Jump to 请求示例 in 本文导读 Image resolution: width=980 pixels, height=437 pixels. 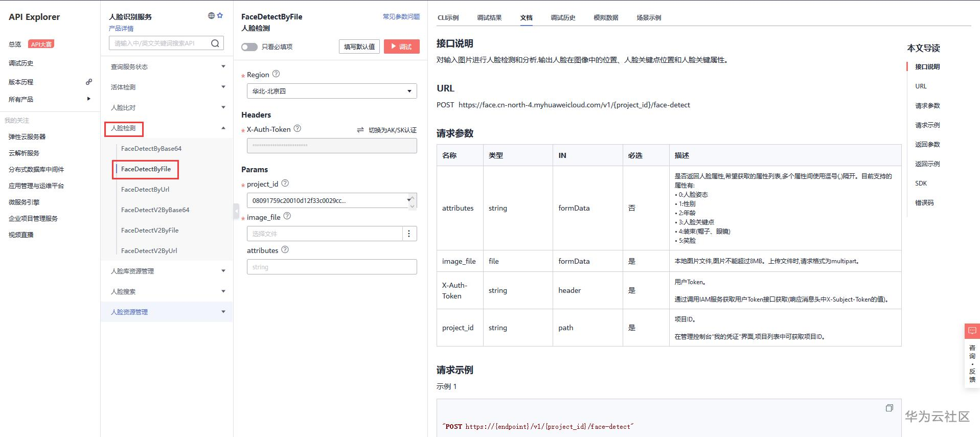[927, 125]
